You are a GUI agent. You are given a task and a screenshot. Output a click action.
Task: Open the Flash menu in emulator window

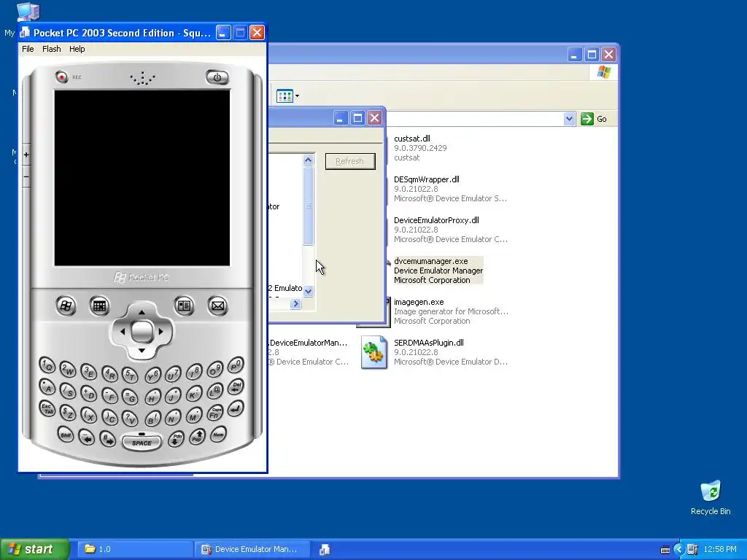click(x=52, y=49)
